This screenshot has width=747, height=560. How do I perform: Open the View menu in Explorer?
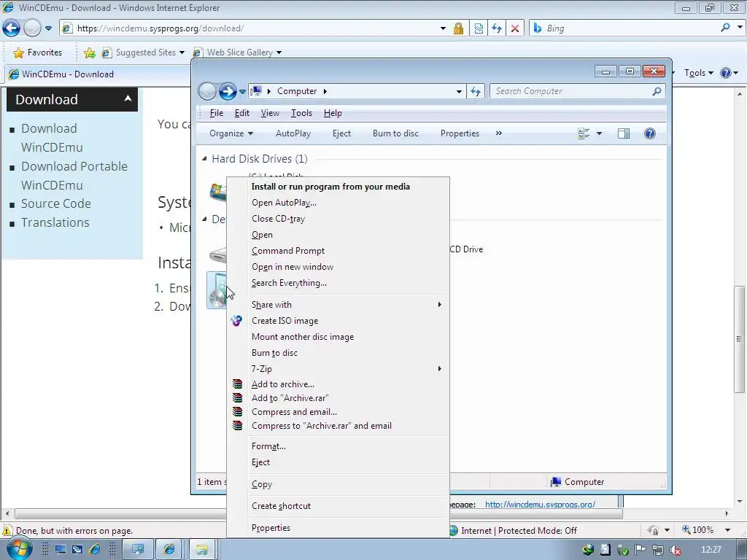[x=270, y=113]
